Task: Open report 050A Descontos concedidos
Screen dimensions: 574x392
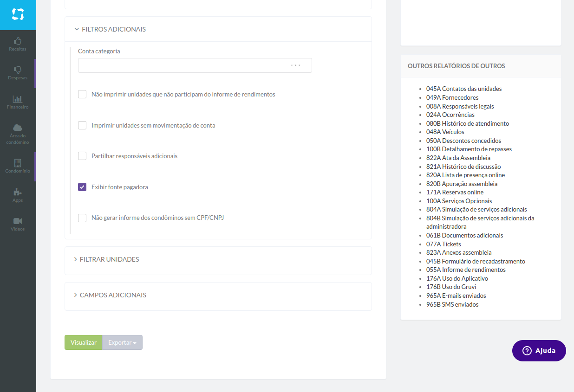Action: 463,141
